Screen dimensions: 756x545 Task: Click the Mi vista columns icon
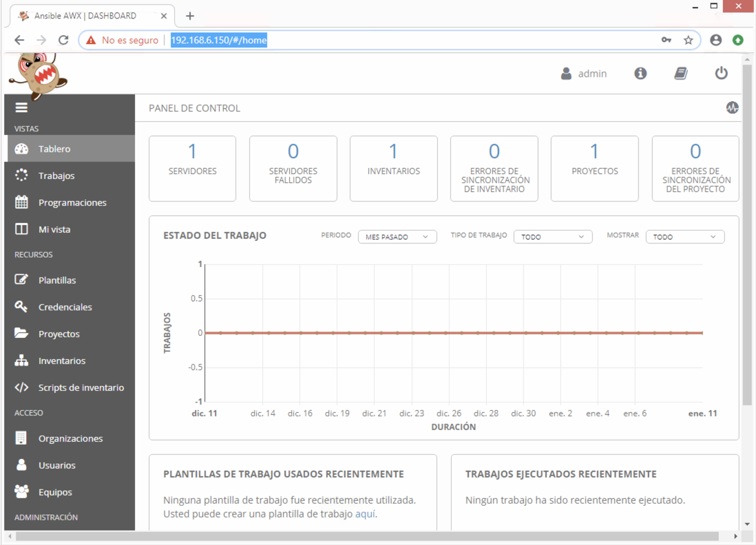pos(21,229)
